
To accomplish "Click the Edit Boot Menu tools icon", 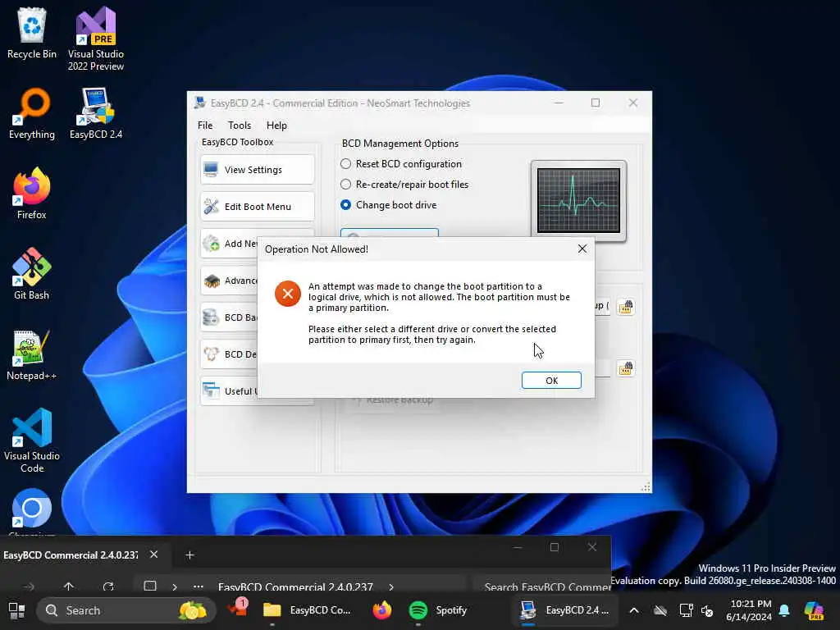I will 211,207.
